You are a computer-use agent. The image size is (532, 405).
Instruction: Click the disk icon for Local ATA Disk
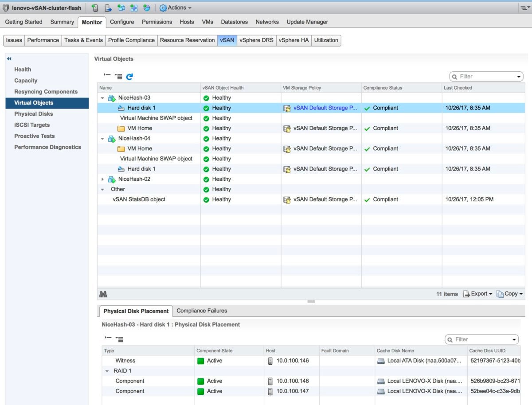(x=380, y=361)
